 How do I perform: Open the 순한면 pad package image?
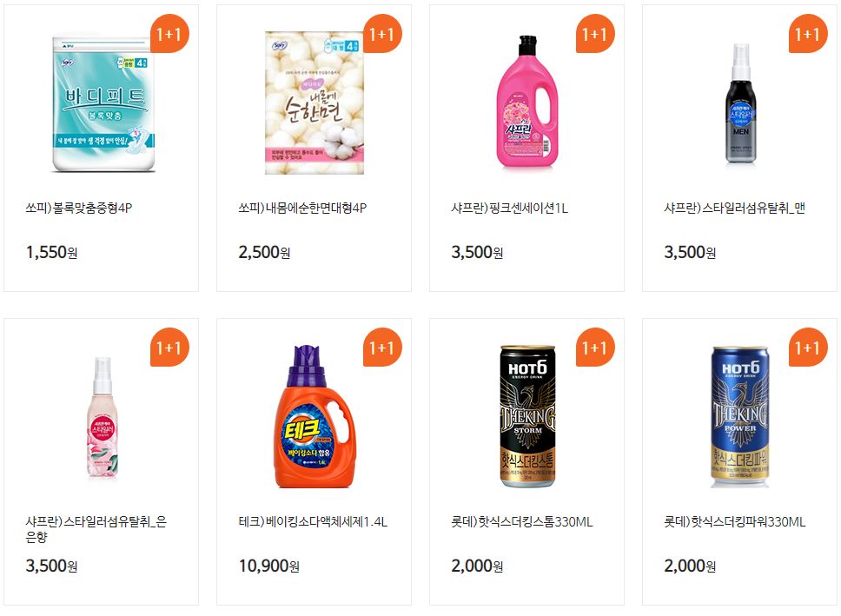(x=315, y=103)
